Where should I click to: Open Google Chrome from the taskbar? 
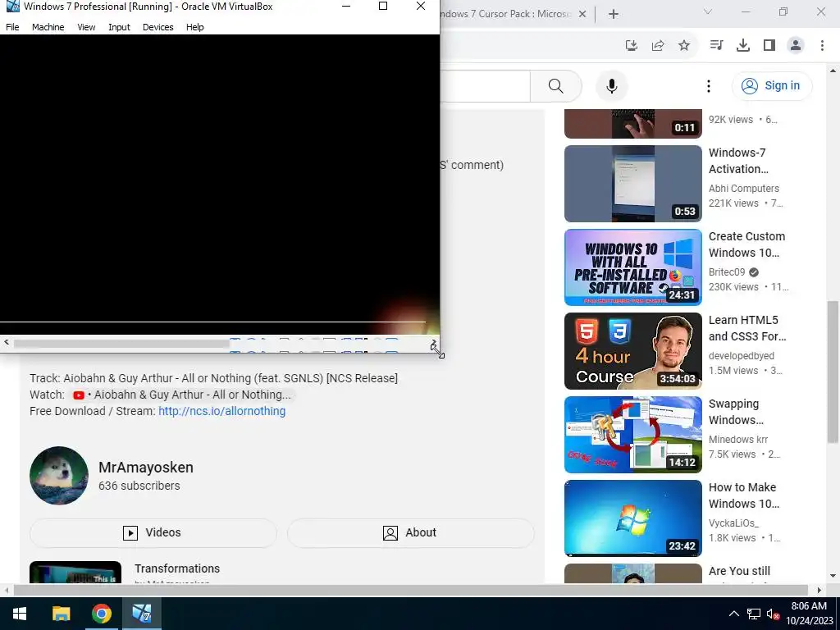click(101, 614)
